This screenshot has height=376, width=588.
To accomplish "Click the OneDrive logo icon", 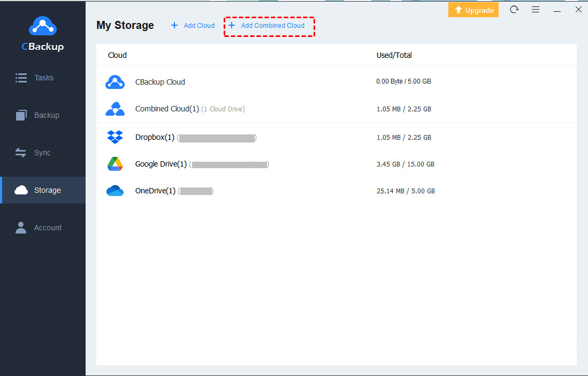I will 114,191.
